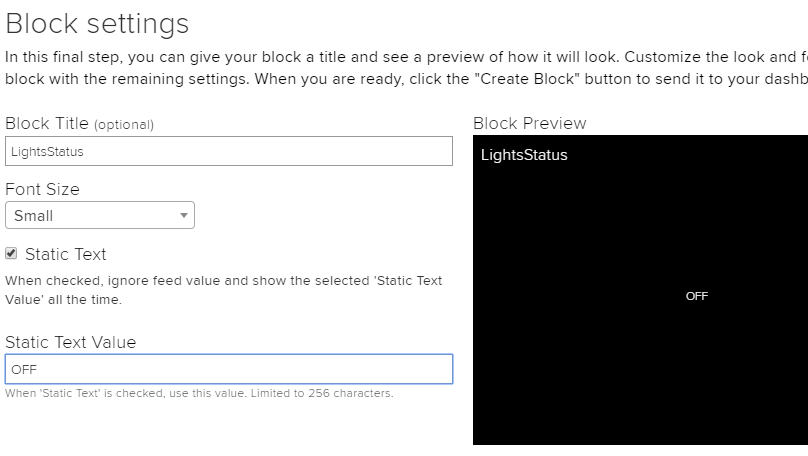The image size is (808, 456).
Task: Click the OFF text in block preview
Action: pyautogui.click(x=697, y=296)
